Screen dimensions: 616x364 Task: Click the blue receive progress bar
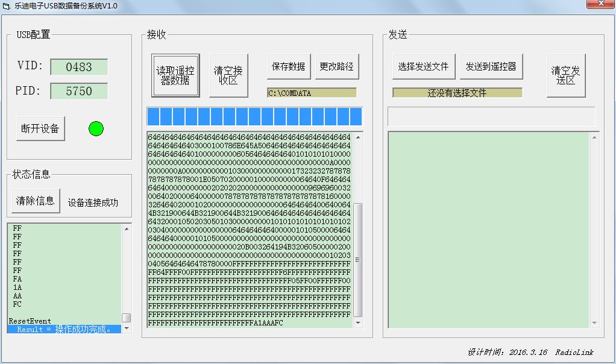point(254,116)
